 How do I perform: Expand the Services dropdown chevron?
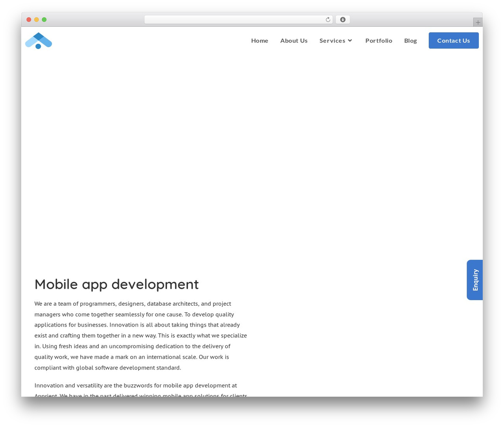[350, 41]
